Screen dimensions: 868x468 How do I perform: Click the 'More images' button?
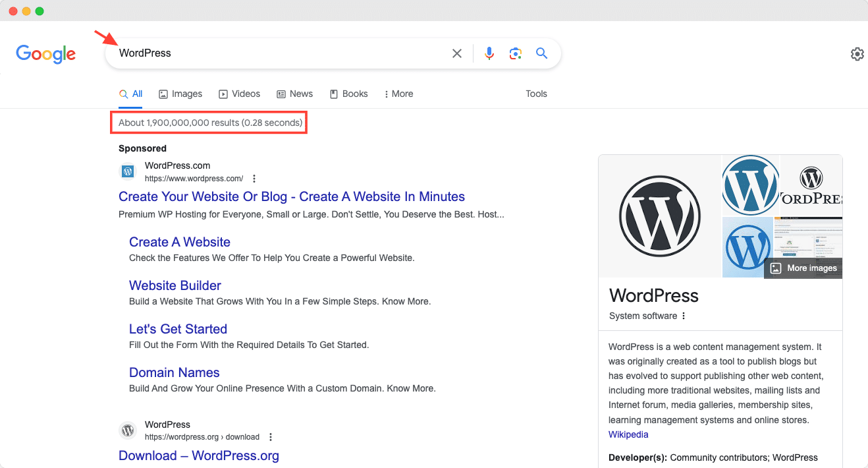(x=803, y=268)
